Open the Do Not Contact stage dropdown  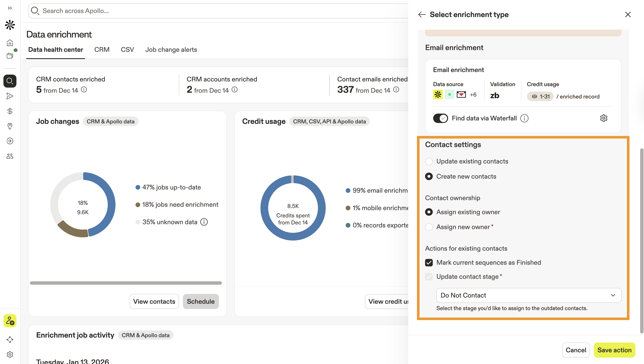click(528, 295)
